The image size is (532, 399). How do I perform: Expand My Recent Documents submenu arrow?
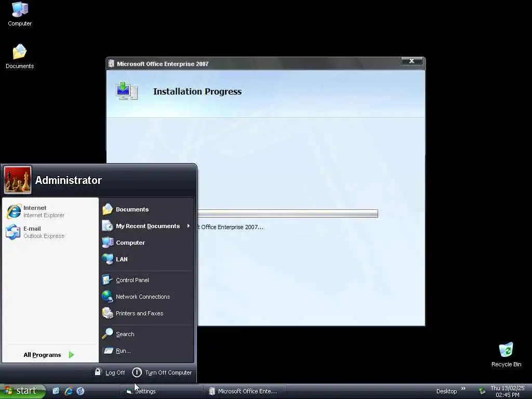tap(188, 225)
